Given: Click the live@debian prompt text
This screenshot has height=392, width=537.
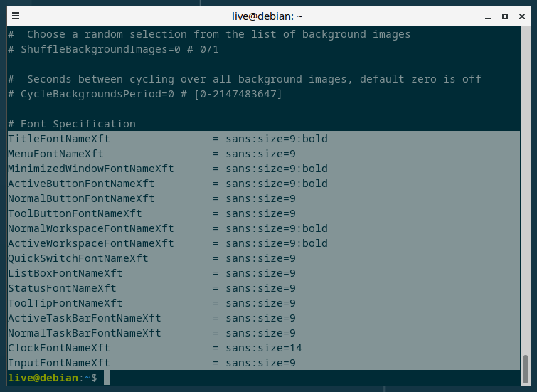Looking at the screenshot, I should (x=43, y=378).
